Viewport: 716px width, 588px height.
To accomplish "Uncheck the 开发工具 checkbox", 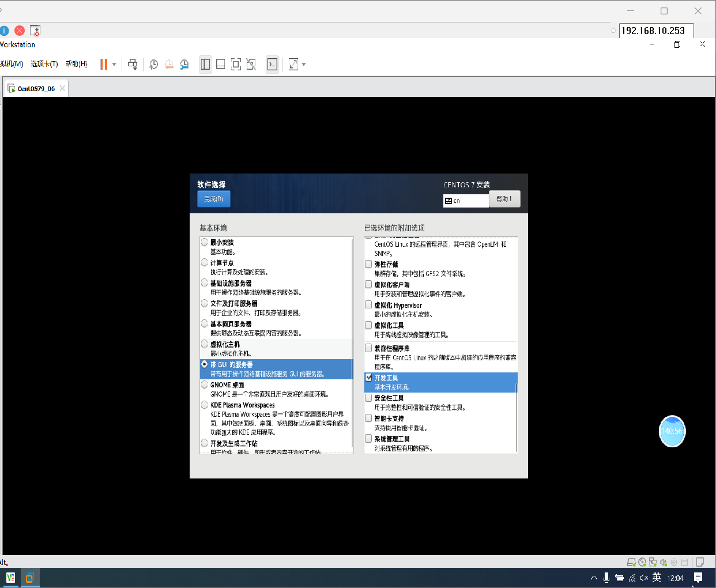I will pos(368,378).
